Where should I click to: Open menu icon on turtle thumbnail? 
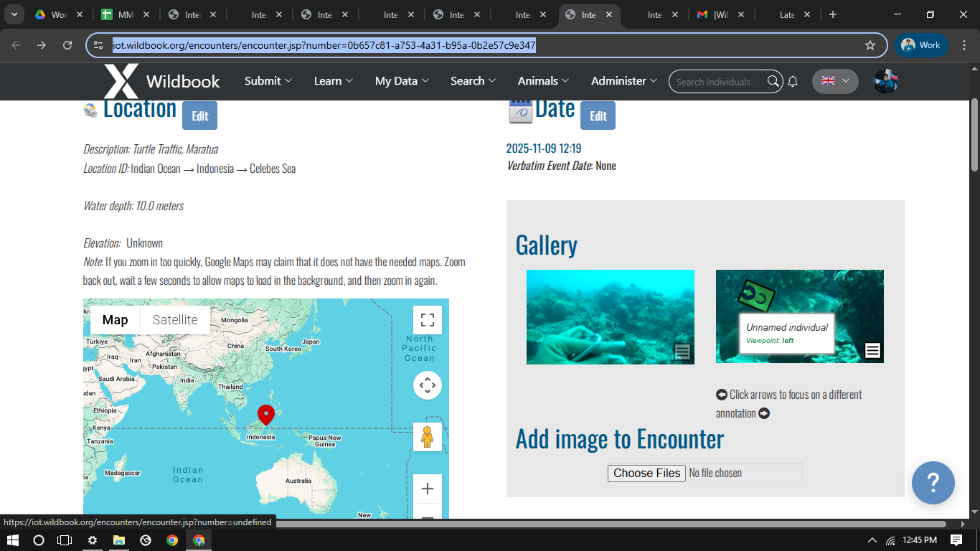point(872,351)
